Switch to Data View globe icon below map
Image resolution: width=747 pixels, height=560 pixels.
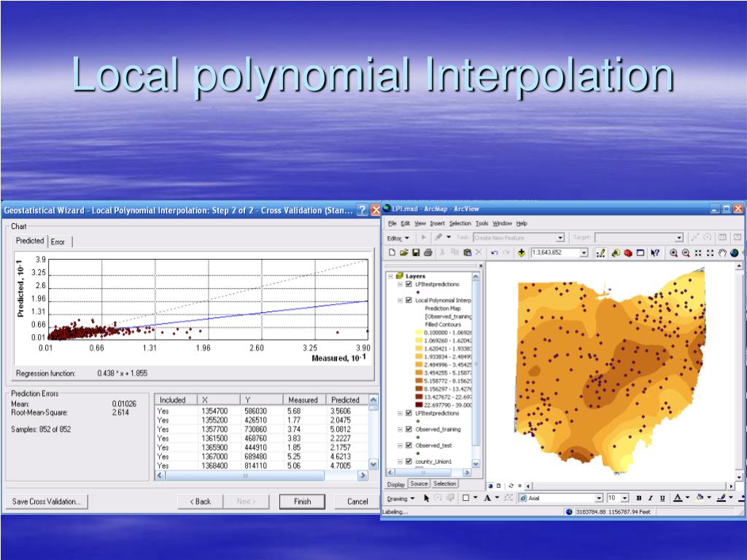[491, 486]
